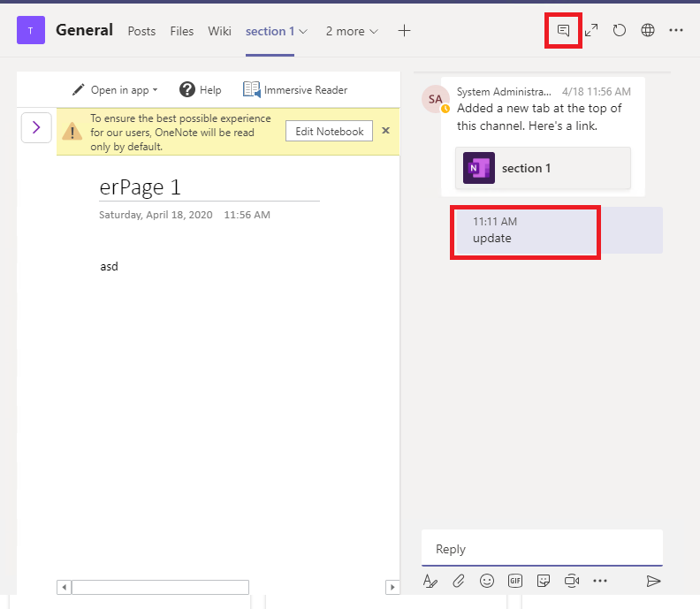Click the General channel name

84,30
